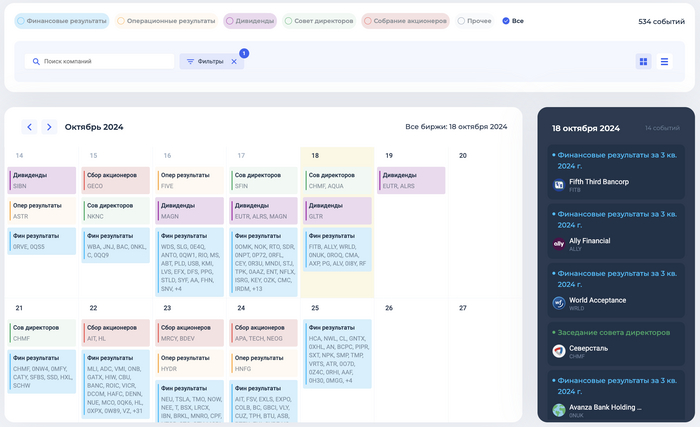The width and height of the screenshot is (700, 427).
Task: Click the Ally Financial logo icon
Action: pos(559,243)
